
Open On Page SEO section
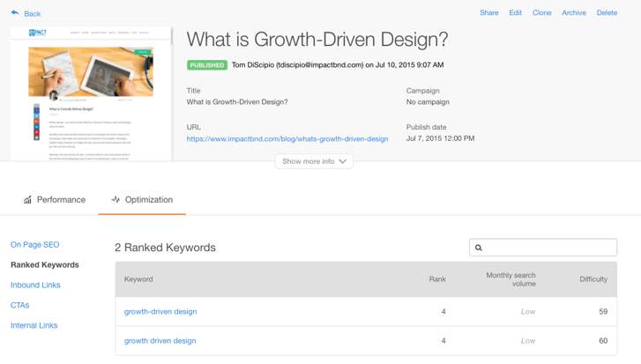34,245
